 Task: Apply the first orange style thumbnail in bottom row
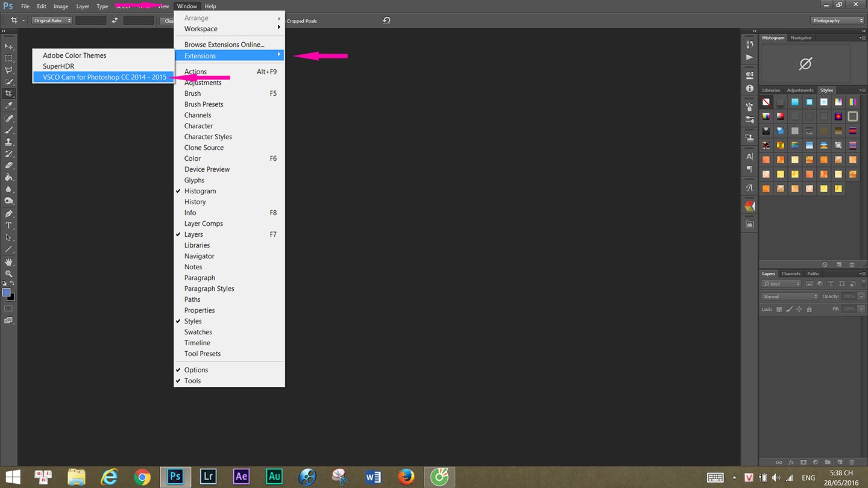click(x=766, y=189)
